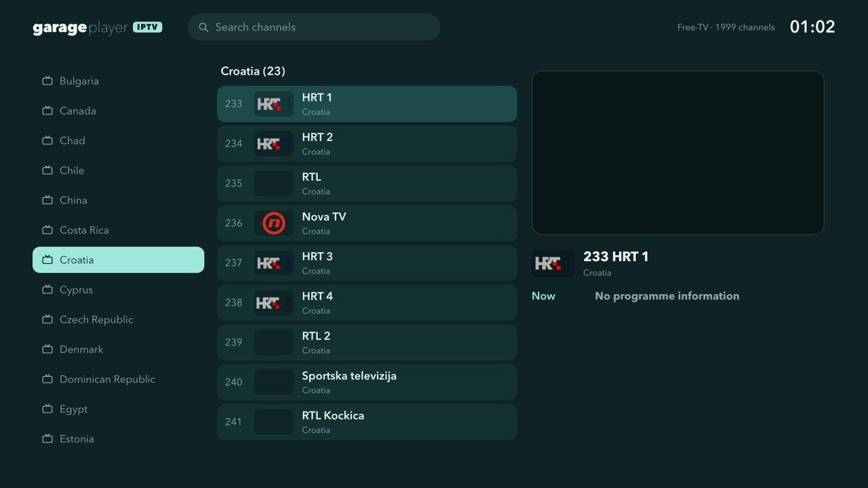Click the Garage Player IPTV logo
Viewport: 868px width, 488px height.
(98, 28)
